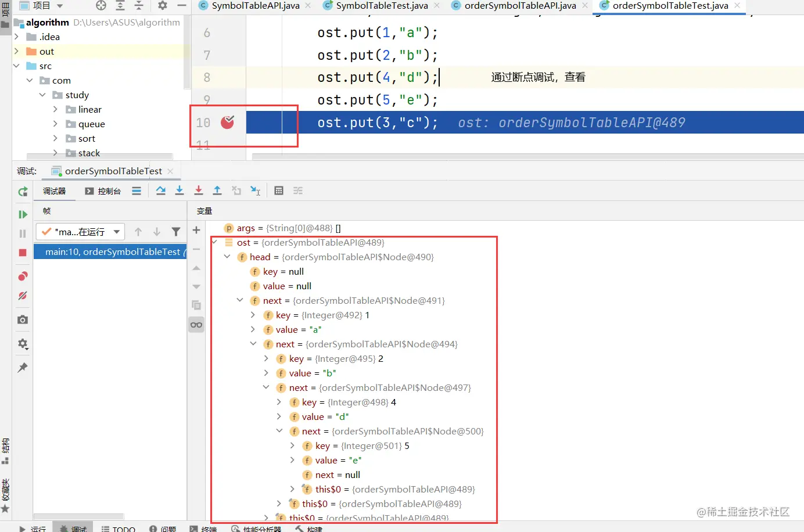
Task: Open Project panel gear options
Action: (163, 5)
